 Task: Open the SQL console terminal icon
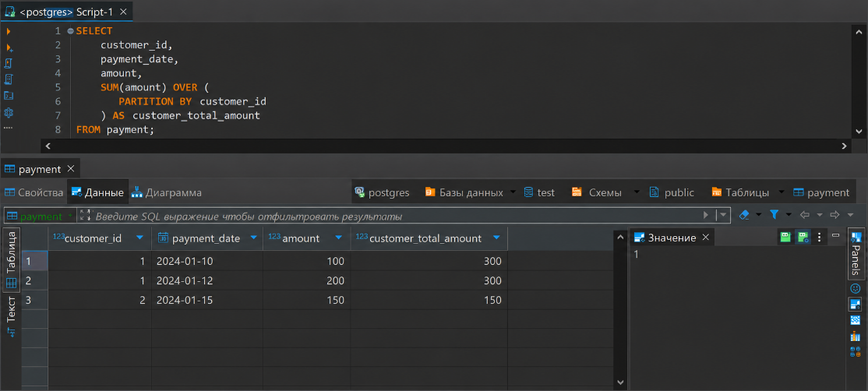(x=9, y=95)
